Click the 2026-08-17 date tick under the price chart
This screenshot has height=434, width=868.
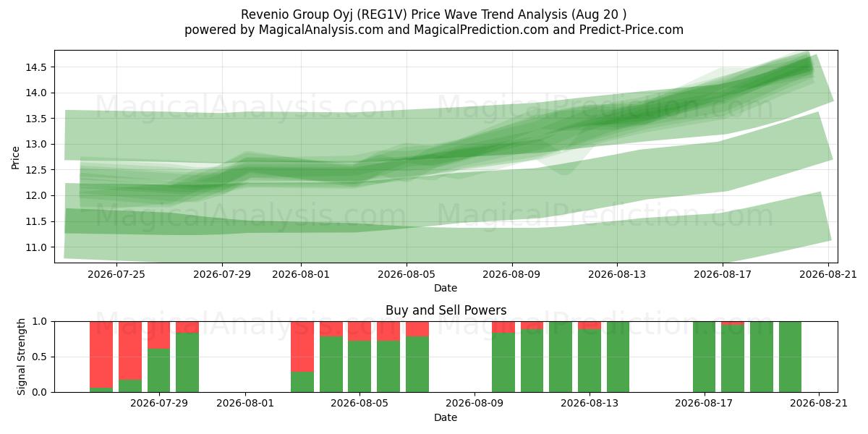723,274
